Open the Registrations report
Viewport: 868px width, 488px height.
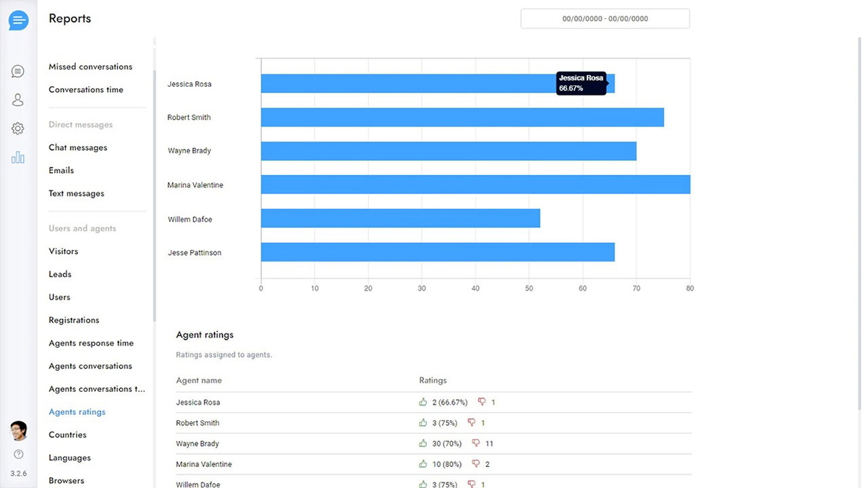[x=74, y=320]
